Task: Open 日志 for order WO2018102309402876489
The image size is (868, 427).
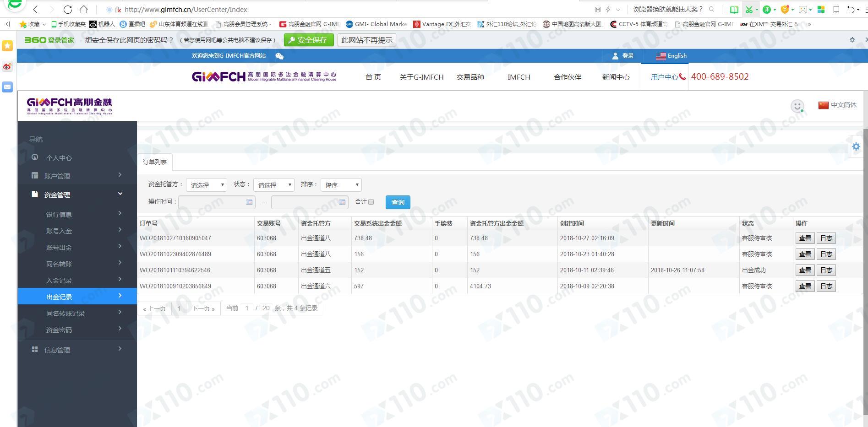Action: coord(826,254)
